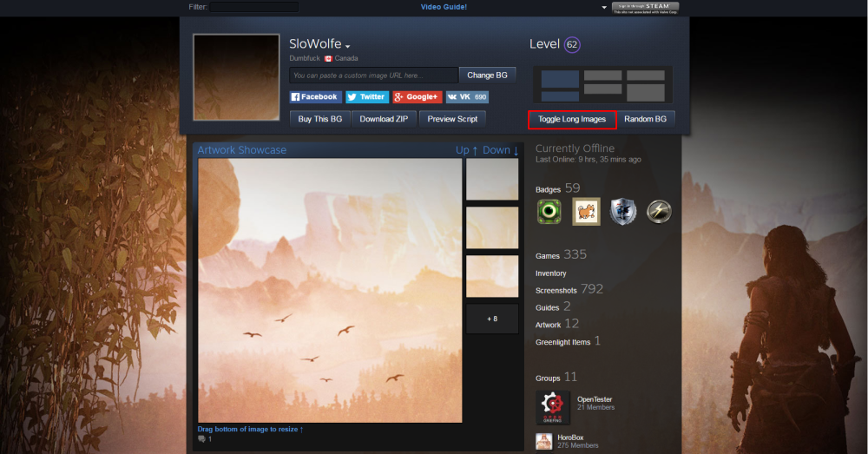
Task: Expand the +8 more artwork tile
Action: tap(492, 319)
